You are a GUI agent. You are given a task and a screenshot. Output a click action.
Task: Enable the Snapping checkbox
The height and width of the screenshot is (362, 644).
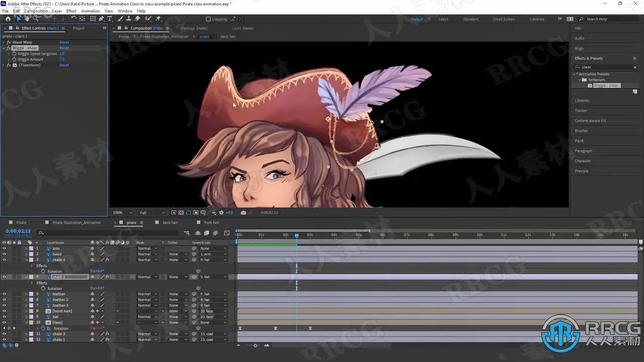pos(208,19)
